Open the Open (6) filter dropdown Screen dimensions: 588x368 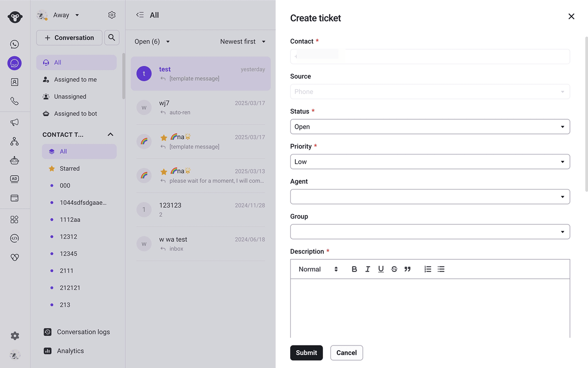click(152, 42)
